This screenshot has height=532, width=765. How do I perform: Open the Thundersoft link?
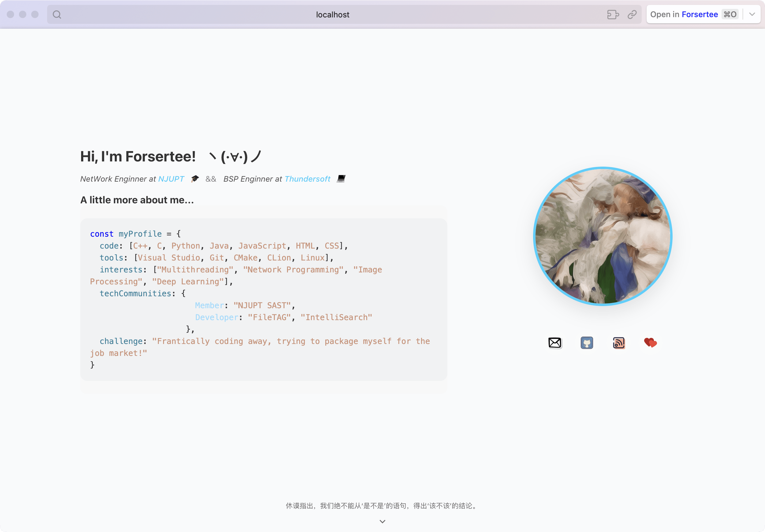308,179
